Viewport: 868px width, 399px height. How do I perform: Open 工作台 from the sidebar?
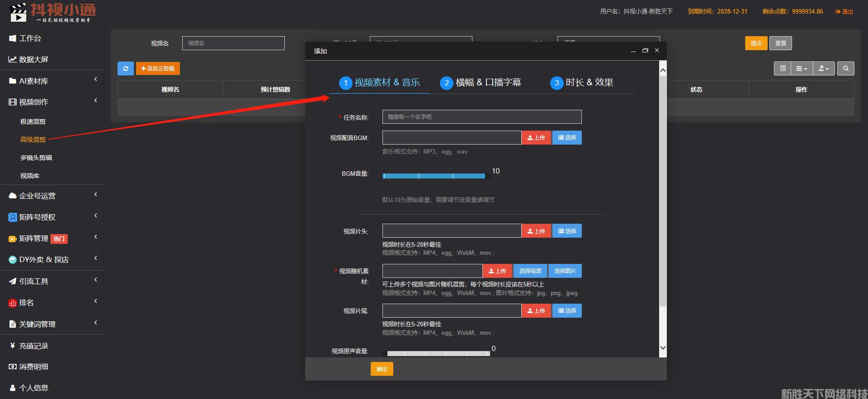[30, 38]
